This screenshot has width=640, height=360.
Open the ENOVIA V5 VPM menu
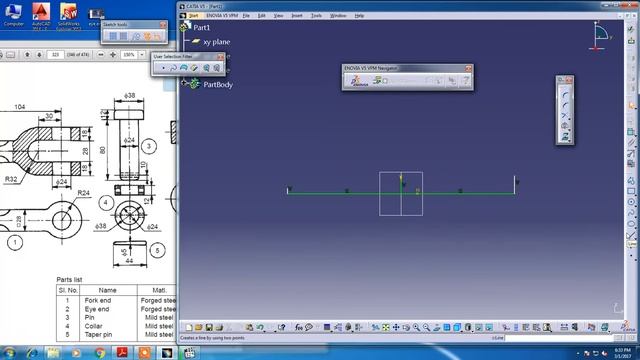tap(222, 16)
